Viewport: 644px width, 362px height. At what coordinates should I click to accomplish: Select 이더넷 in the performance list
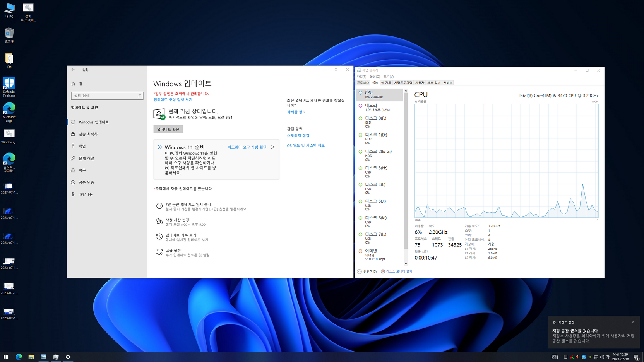point(379,255)
